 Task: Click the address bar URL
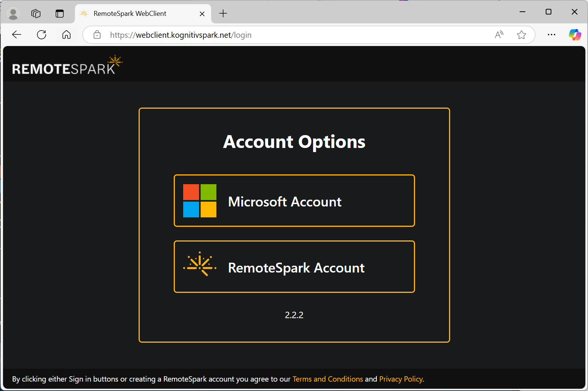point(181,35)
